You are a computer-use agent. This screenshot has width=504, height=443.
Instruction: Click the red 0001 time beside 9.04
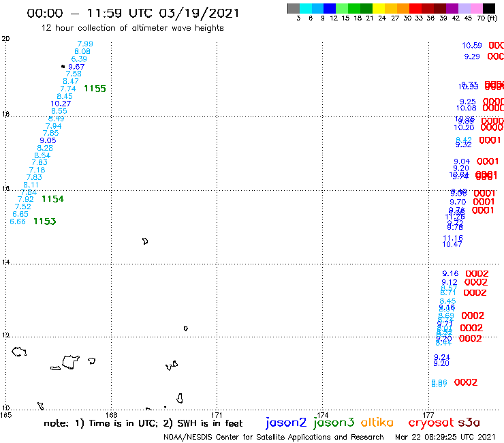(x=488, y=162)
